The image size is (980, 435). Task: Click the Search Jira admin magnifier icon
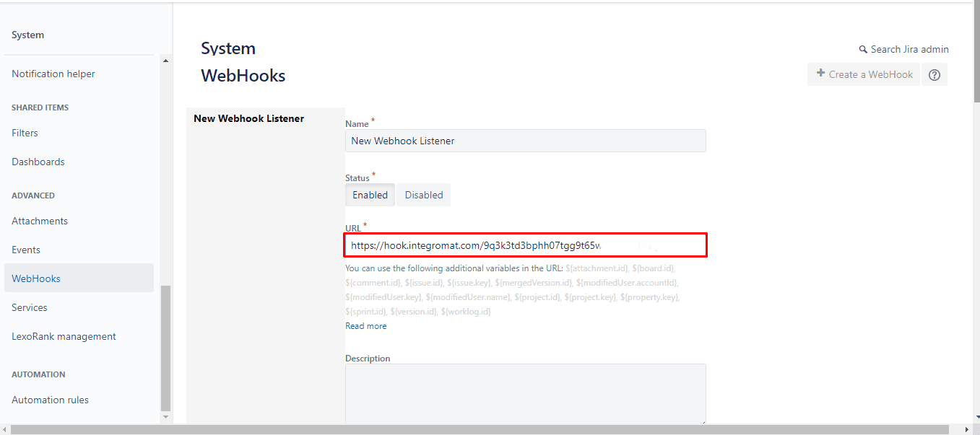(862, 50)
